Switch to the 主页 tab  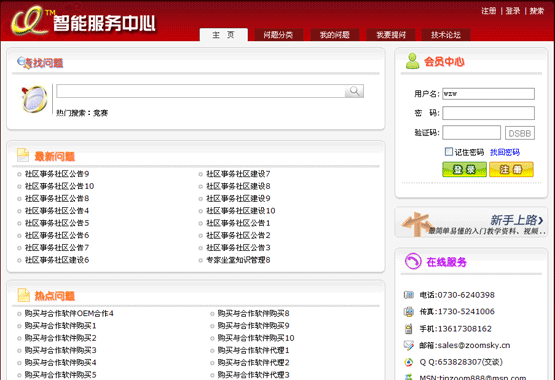click(223, 35)
